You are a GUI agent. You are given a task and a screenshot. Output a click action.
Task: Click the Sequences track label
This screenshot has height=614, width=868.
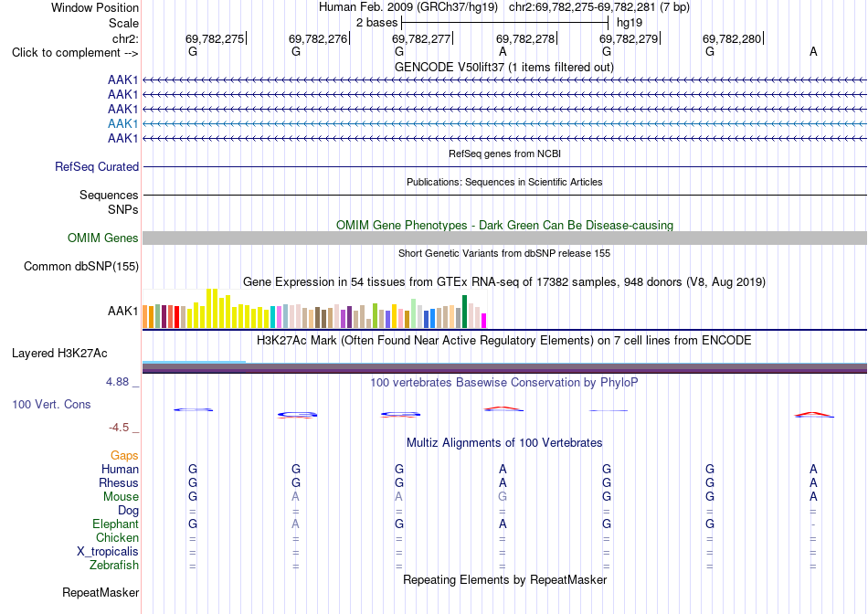109,195
